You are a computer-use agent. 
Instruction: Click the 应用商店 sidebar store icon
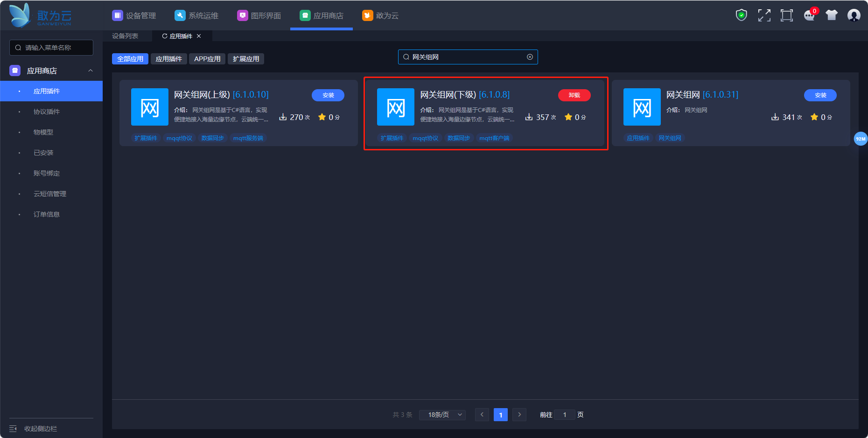[x=15, y=71]
